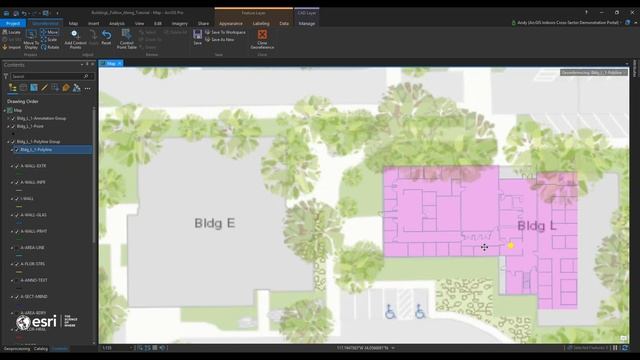Switch to the Catalog pane tab
This screenshot has width=640, height=360.
coord(41,349)
